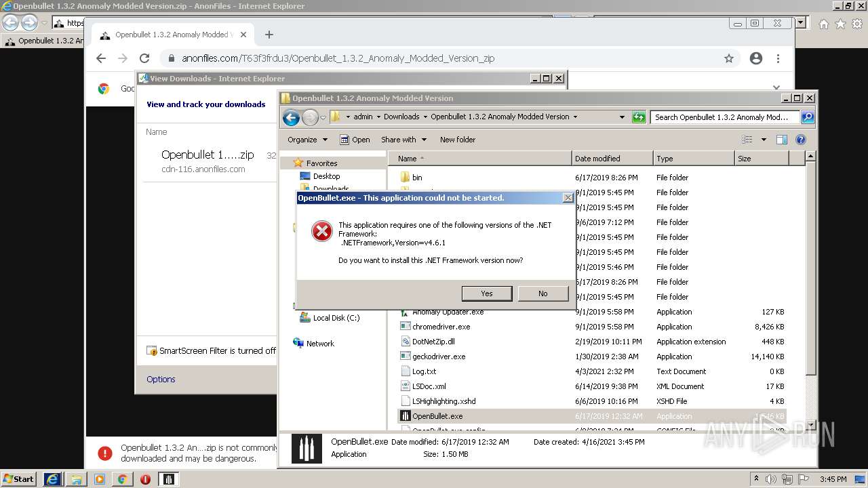
Task: Select geckodriver.exe in the file list
Action: point(439,357)
